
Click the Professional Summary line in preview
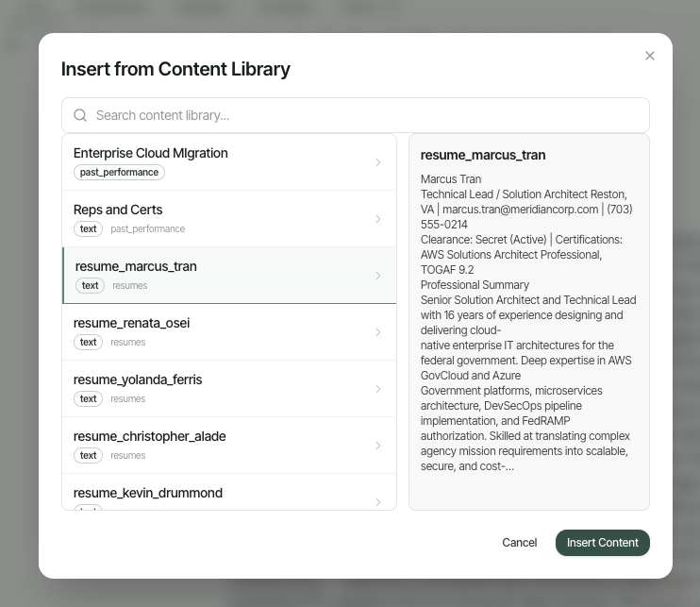click(475, 285)
